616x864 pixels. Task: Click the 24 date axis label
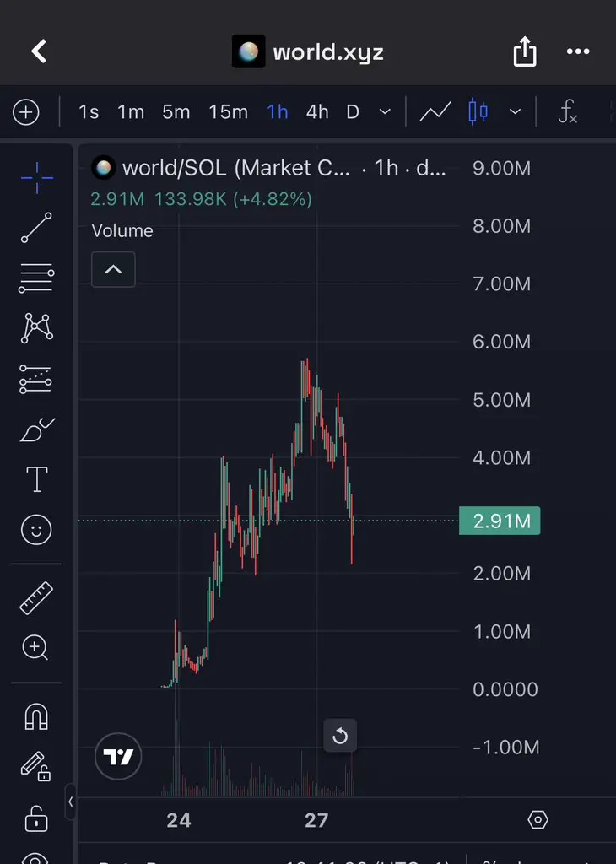coord(179,820)
